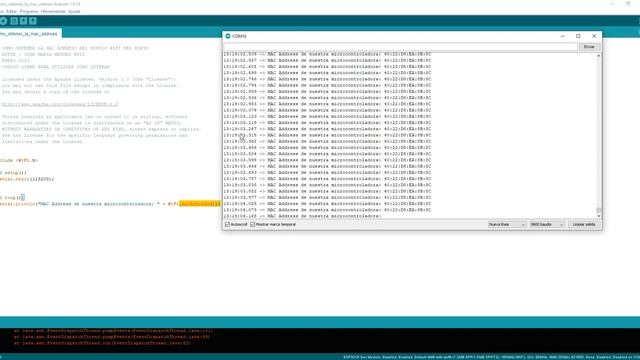Click the EventDispatchThread.run console error line
640x360 pixels.
tap(102, 343)
